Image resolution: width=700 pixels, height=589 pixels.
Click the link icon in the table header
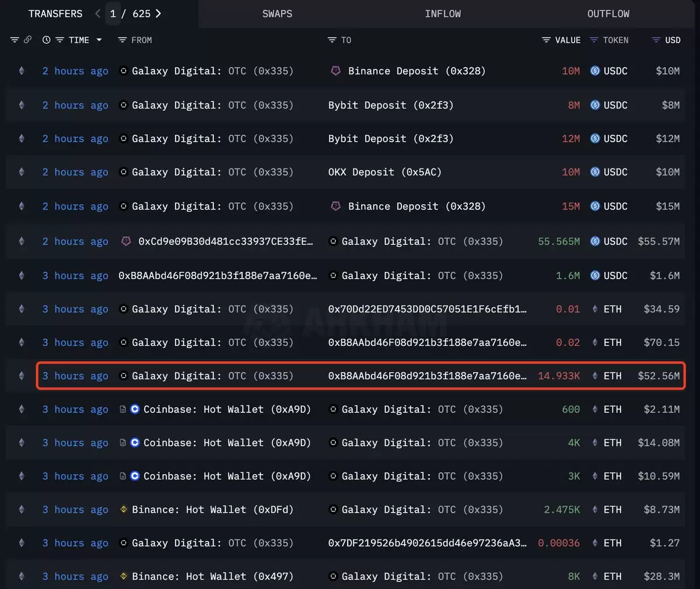(x=27, y=40)
